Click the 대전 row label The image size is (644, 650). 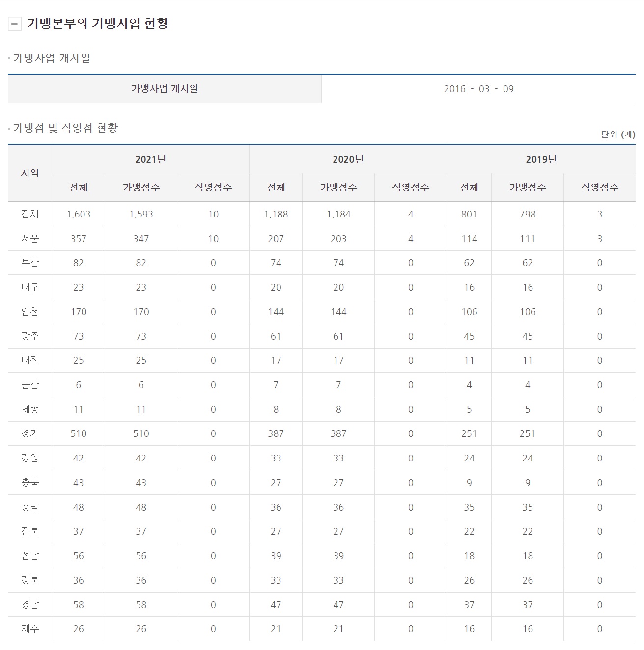pyautogui.click(x=30, y=360)
